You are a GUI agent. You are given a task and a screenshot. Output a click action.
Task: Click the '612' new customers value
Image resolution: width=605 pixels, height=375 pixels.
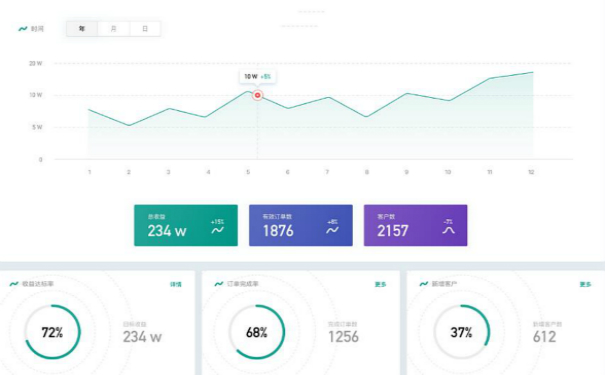point(544,337)
